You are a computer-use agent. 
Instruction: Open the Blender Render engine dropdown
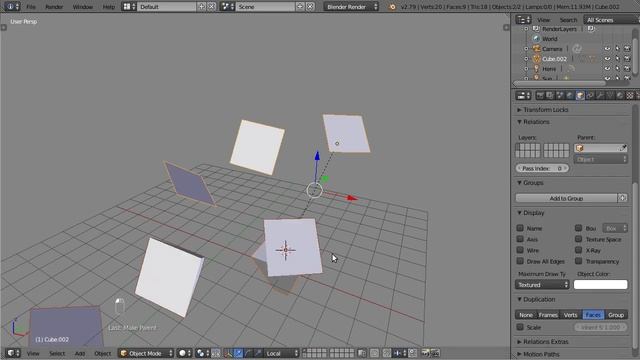coord(351,7)
